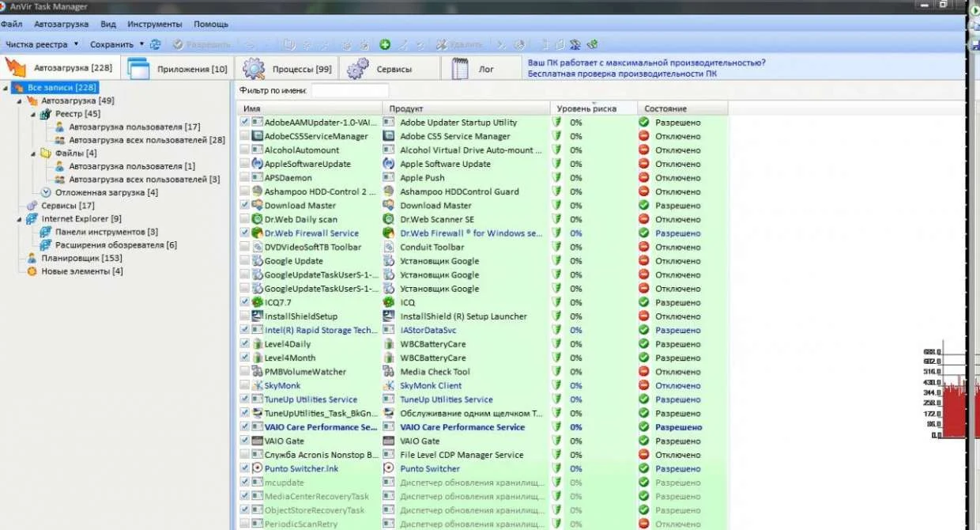Sort by the Уровень риска column header

click(594, 108)
